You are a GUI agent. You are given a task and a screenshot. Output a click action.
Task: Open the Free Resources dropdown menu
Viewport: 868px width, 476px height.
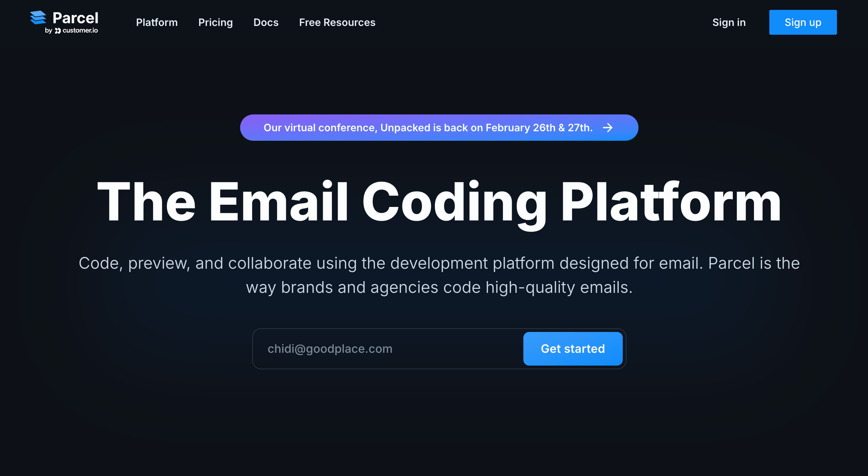tap(337, 22)
